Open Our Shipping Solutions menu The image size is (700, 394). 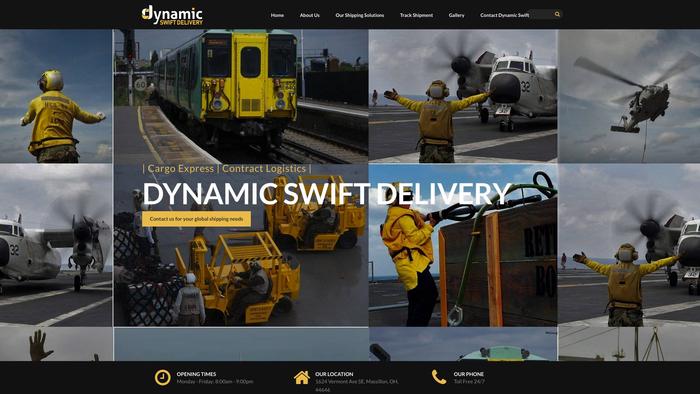pos(359,15)
